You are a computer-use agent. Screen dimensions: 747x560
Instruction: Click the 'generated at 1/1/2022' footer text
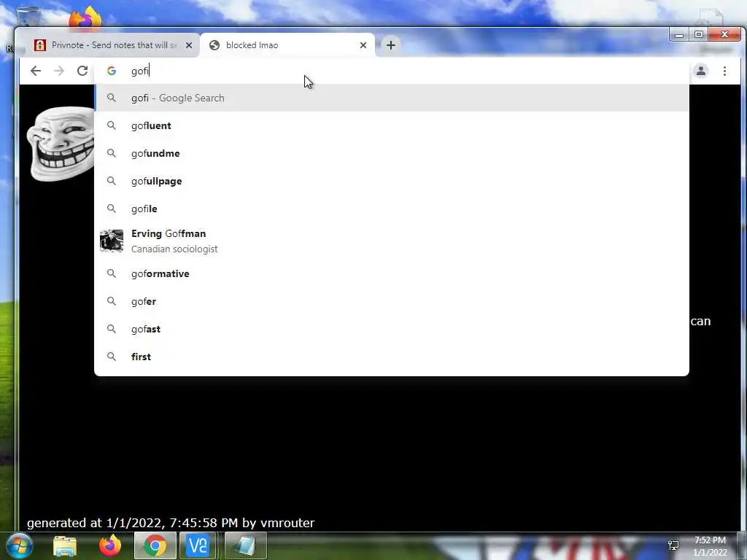(x=171, y=523)
